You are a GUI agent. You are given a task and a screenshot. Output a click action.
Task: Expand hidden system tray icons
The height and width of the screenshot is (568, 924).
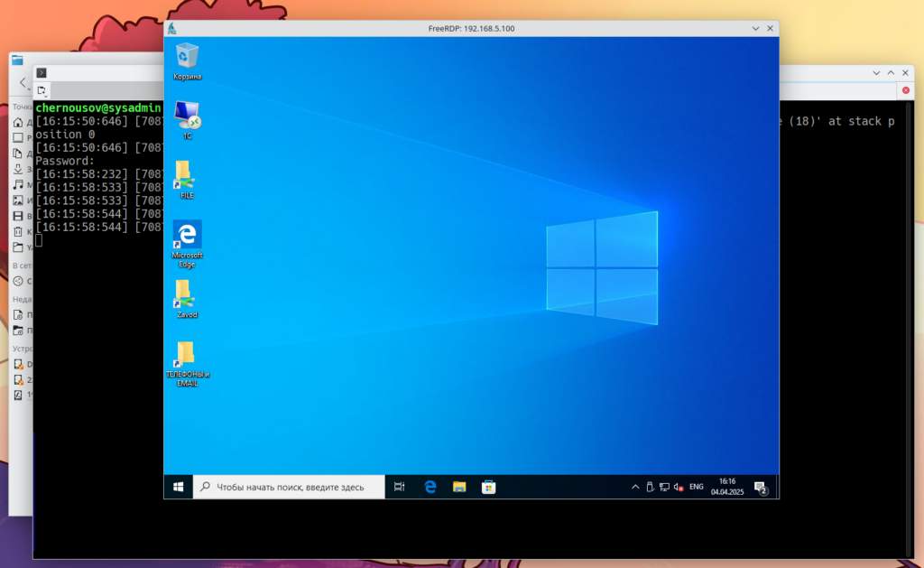tap(634, 487)
